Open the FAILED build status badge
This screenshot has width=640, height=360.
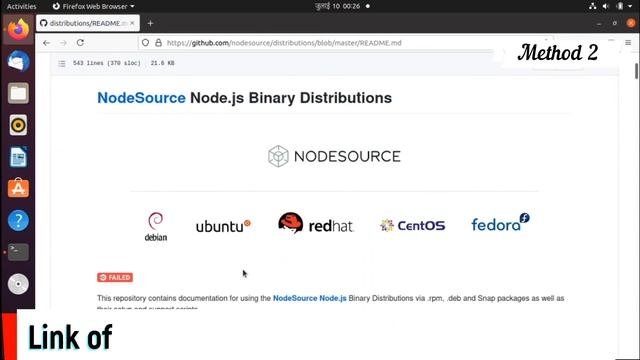click(115, 278)
